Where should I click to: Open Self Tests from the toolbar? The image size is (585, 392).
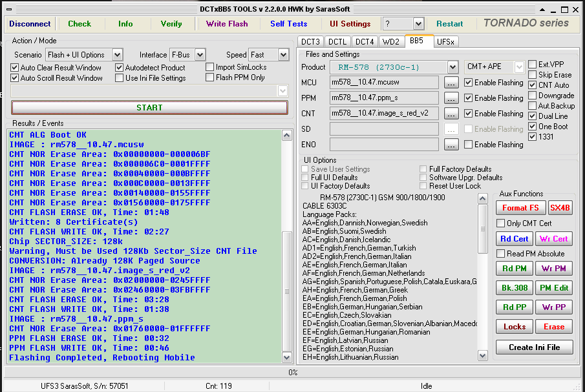(x=289, y=24)
